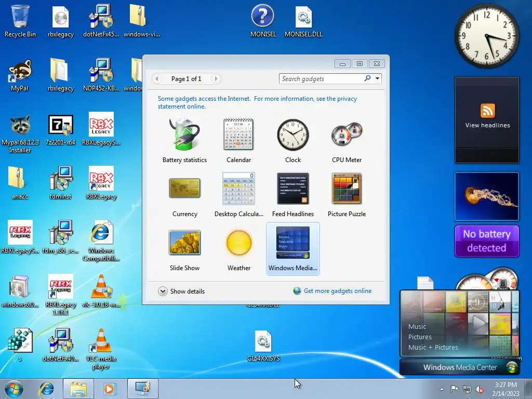532x399 pixels.
Task: Open the privacy statement online link
Action: coord(257,102)
